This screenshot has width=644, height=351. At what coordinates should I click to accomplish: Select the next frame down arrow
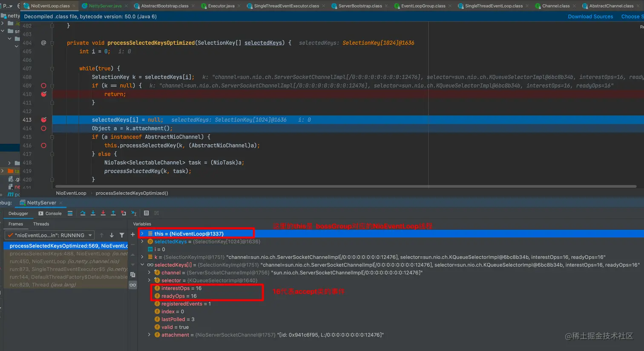click(x=112, y=235)
